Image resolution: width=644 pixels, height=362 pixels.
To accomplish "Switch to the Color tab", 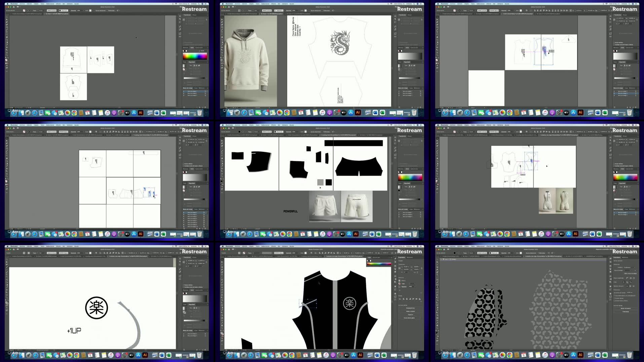I will 192,47.
